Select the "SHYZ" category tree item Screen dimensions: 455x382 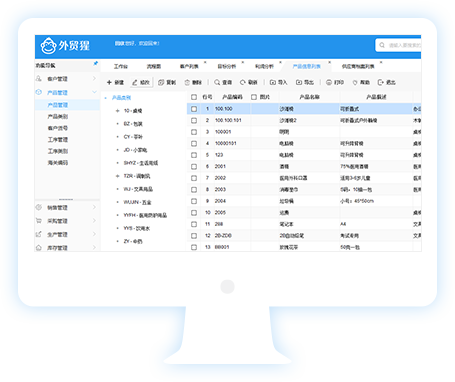pyautogui.click(x=141, y=163)
